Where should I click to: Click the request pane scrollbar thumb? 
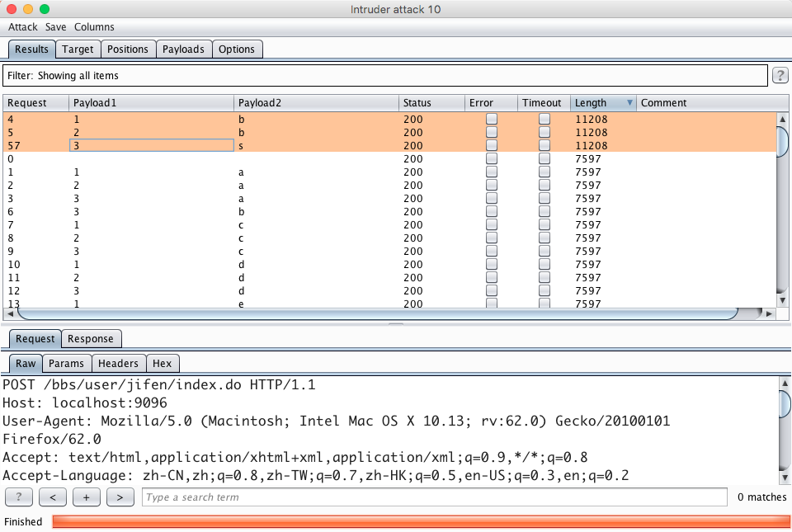coord(785,403)
